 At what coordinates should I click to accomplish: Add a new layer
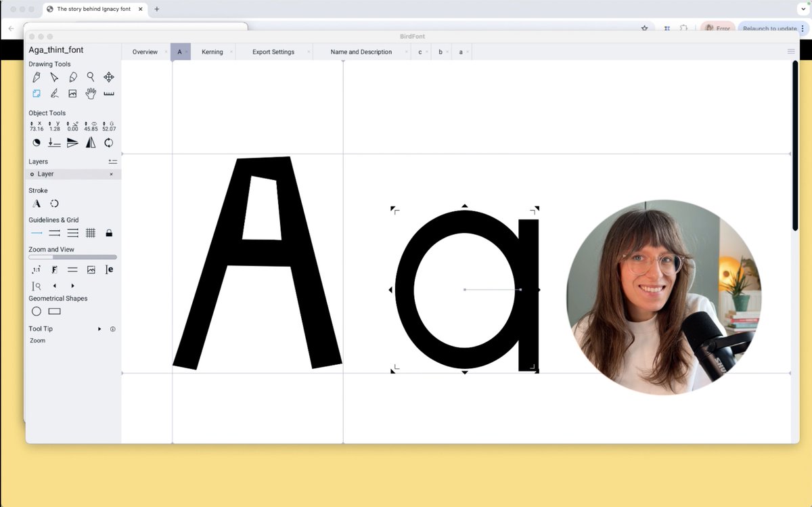(x=113, y=162)
